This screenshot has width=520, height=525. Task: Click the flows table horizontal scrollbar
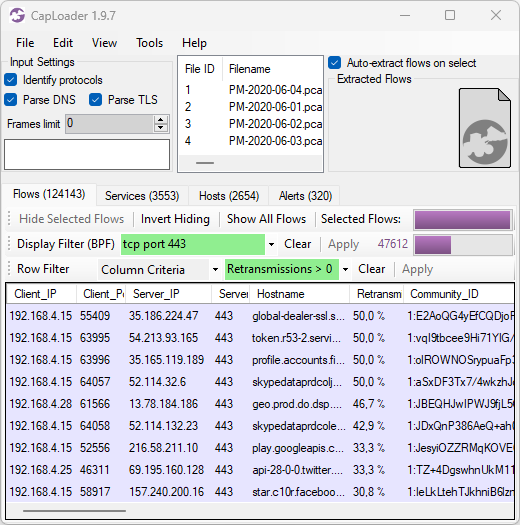click(74, 511)
